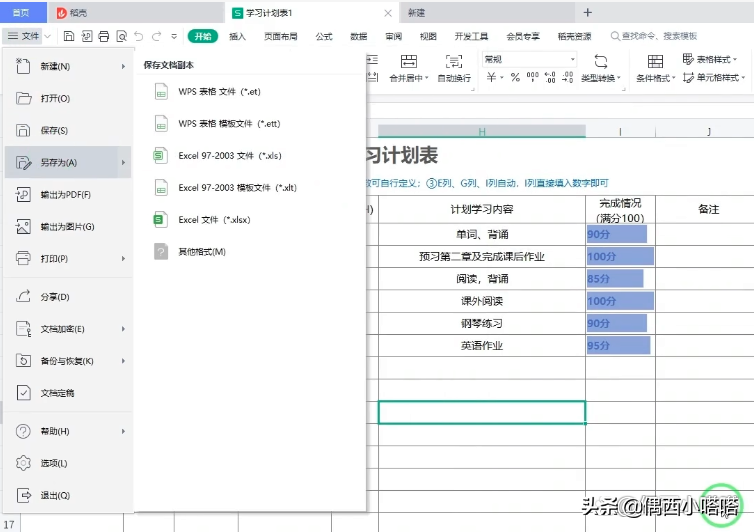This screenshot has height=532, width=754.
Task: Choose Excel 97-2003 模板文件 (*.xlt) format
Action: click(238, 188)
